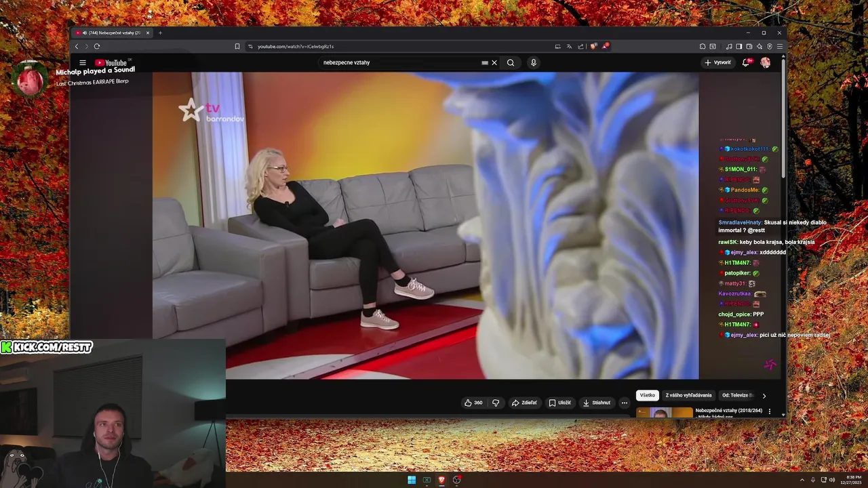Close the Nebezpečné vzťahy browser tab
The width and height of the screenshot is (868, 488).
pos(148,33)
